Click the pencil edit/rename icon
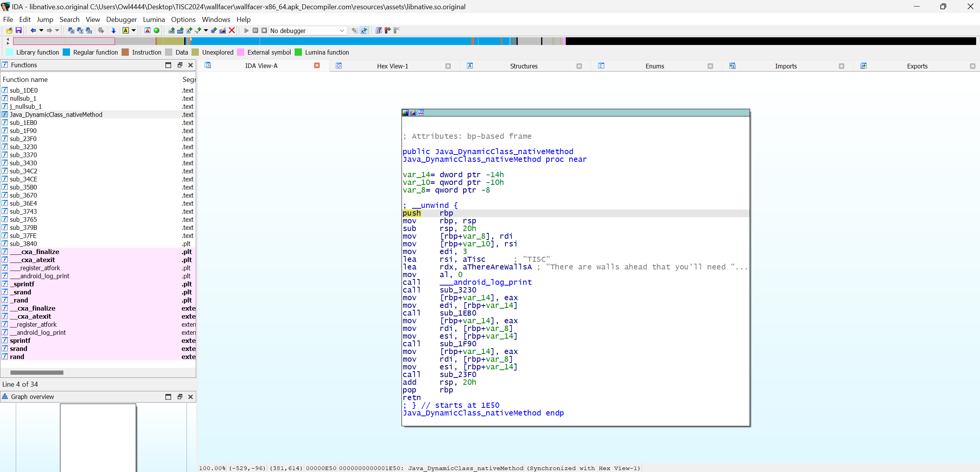 pyautogui.click(x=223, y=30)
